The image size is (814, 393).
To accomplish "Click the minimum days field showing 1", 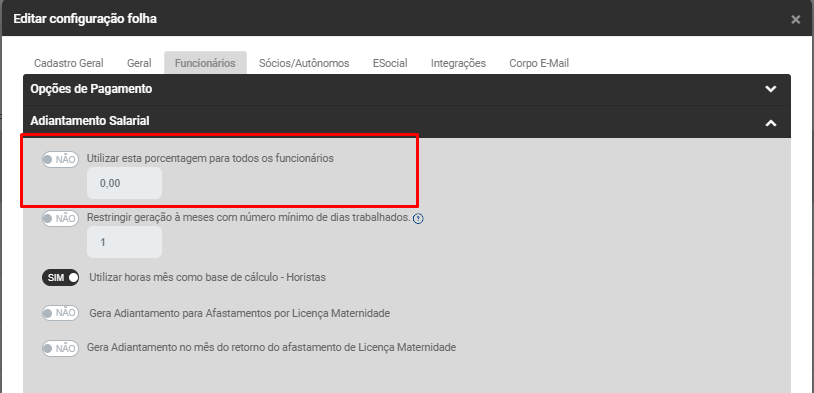I will pyautogui.click(x=124, y=242).
